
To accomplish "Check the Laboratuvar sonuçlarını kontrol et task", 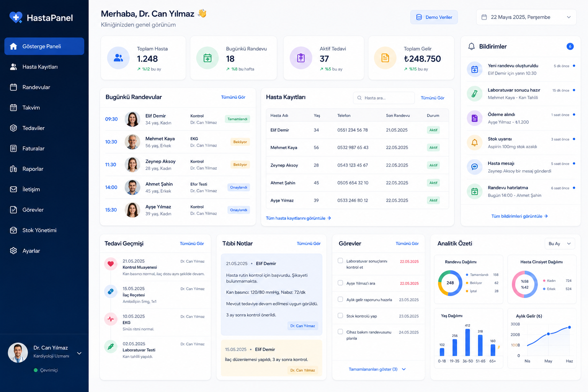I will 340,261.
